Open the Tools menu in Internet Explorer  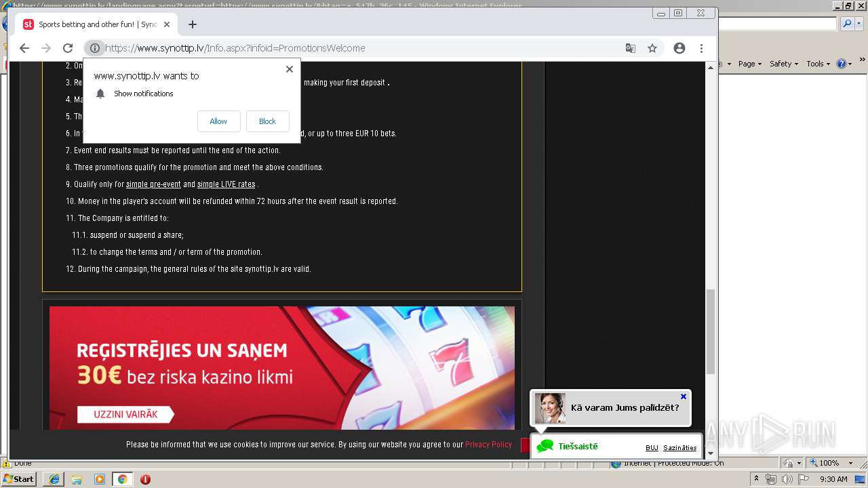818,64
